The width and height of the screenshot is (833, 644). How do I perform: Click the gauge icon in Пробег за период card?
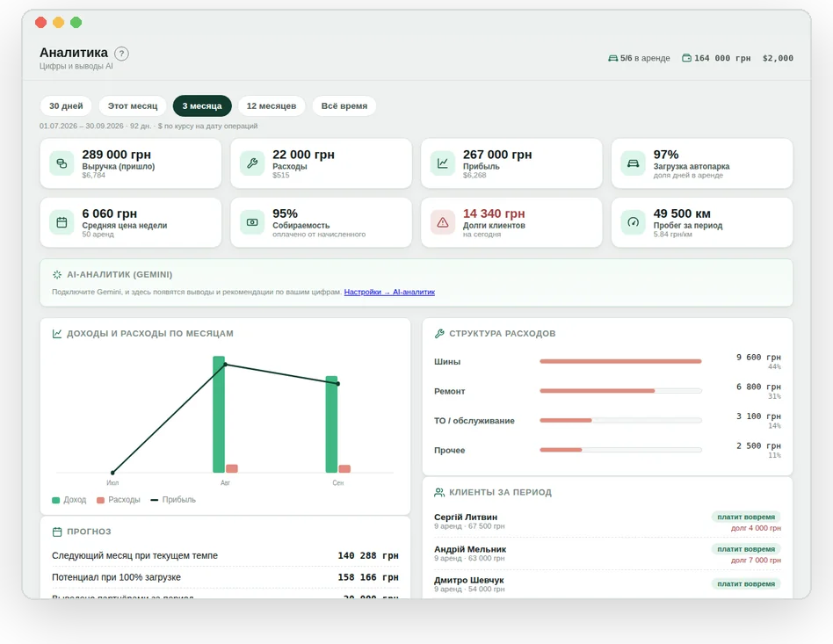634,222
